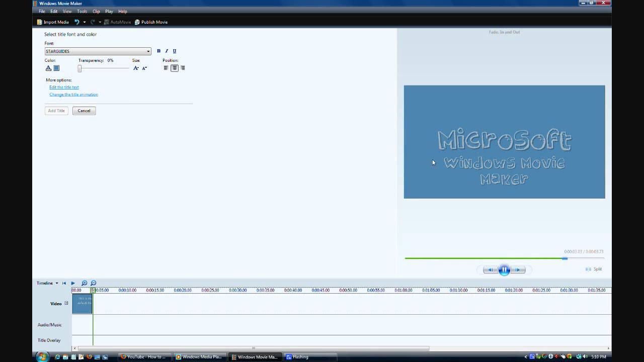Pause playback in the preview monitor
Viewport: 644px width, 362px height.
point(504,270)
